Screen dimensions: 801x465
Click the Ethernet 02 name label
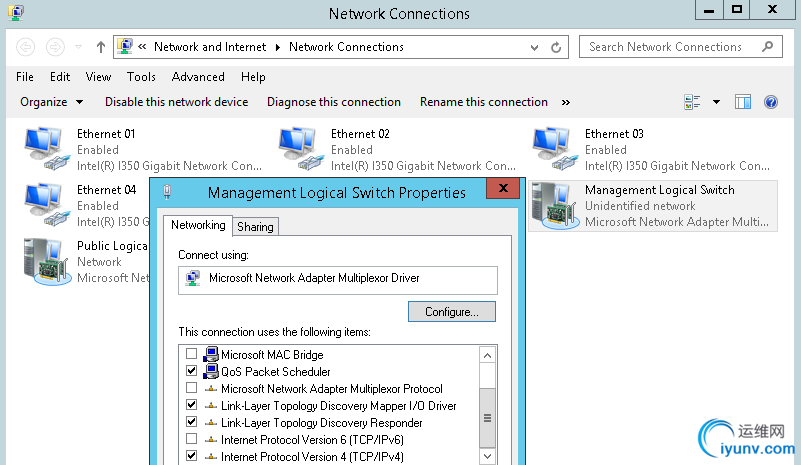(360, 134)
